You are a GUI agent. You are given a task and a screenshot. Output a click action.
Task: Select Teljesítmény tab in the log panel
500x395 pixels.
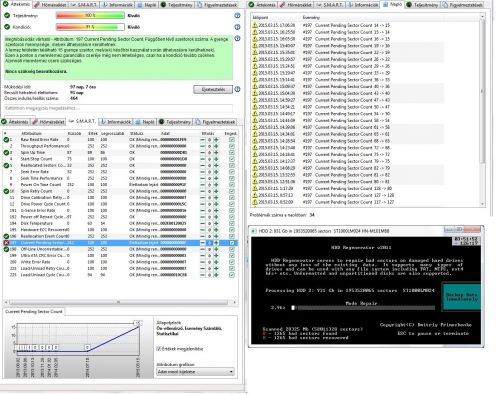(x=422, y=5)
